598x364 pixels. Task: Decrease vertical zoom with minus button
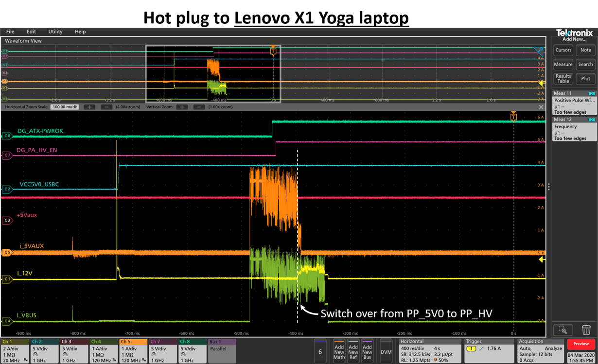tap(199, 107)
